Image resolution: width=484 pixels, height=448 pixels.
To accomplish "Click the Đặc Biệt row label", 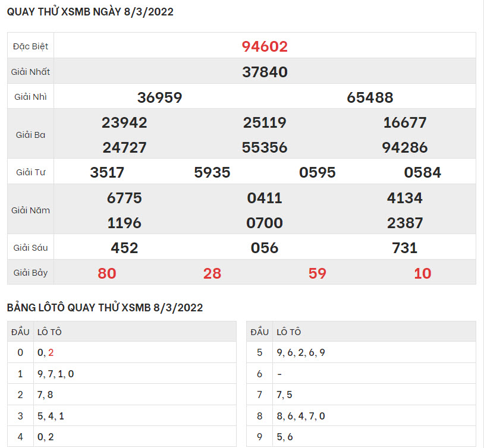I will coord(30,46).
